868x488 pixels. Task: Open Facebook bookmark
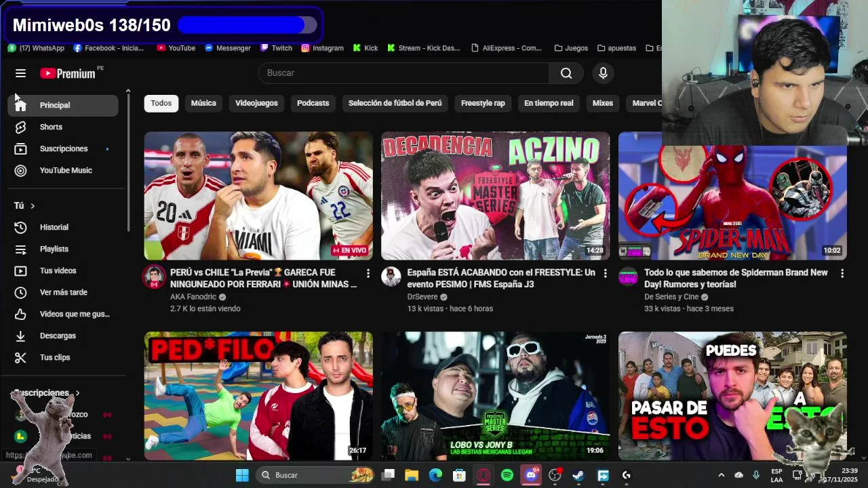[108, 48]
